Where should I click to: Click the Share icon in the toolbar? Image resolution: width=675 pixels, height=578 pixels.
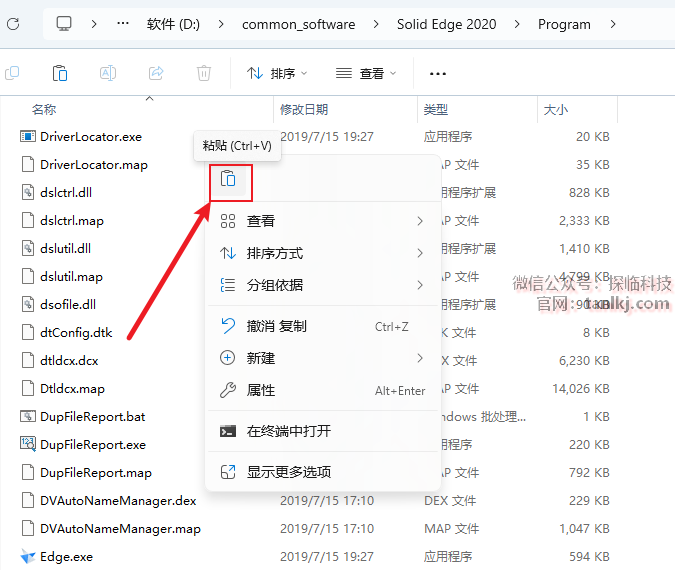pos(156,73)
